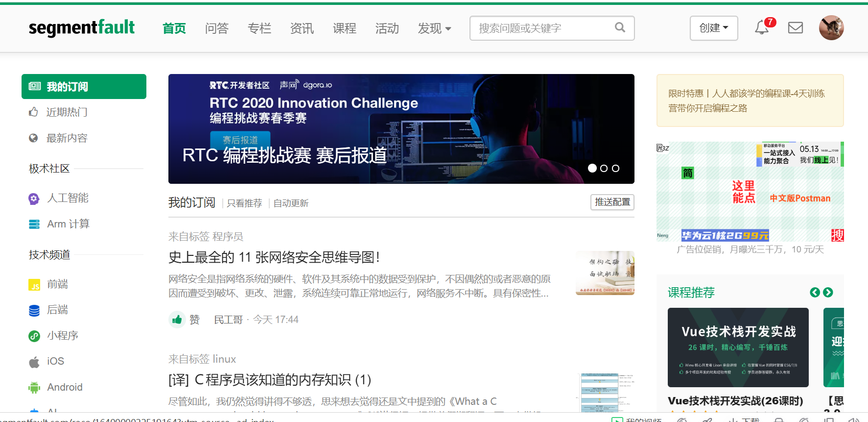Screen dimensions: 868x422
Task: Open the messages envelope icon
Action: pyautogui.click(x=796, y=27)
